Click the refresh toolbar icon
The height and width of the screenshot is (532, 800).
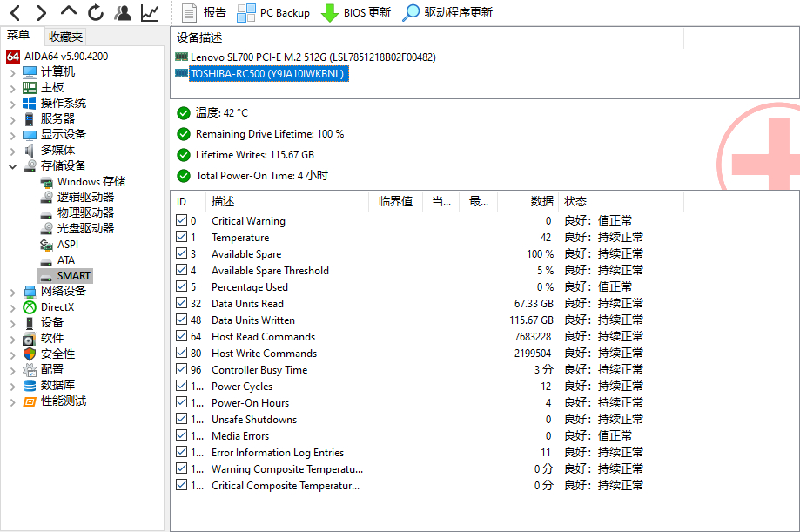pos(96,13)
